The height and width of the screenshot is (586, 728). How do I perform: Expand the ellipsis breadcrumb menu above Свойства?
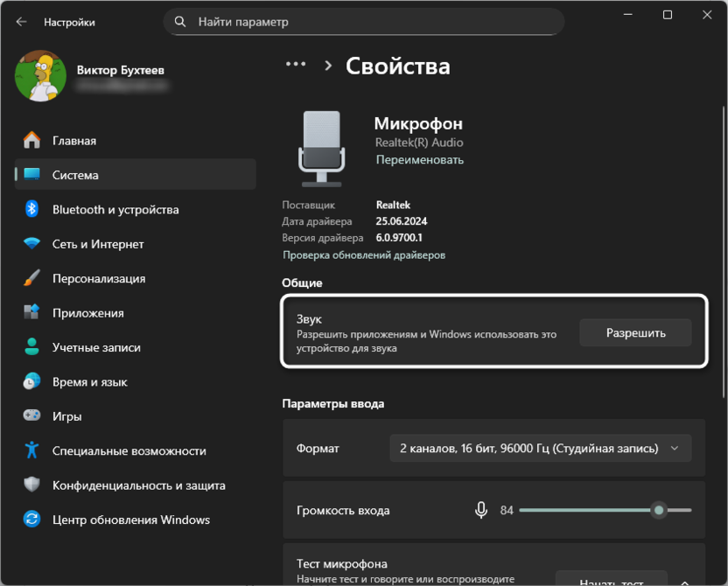(295, 63)
